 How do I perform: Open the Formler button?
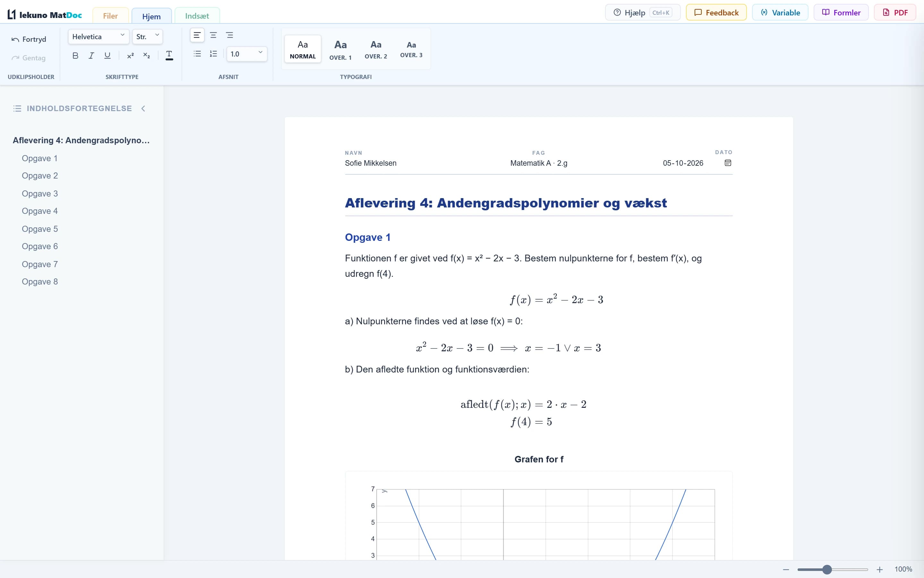point(841,13)
